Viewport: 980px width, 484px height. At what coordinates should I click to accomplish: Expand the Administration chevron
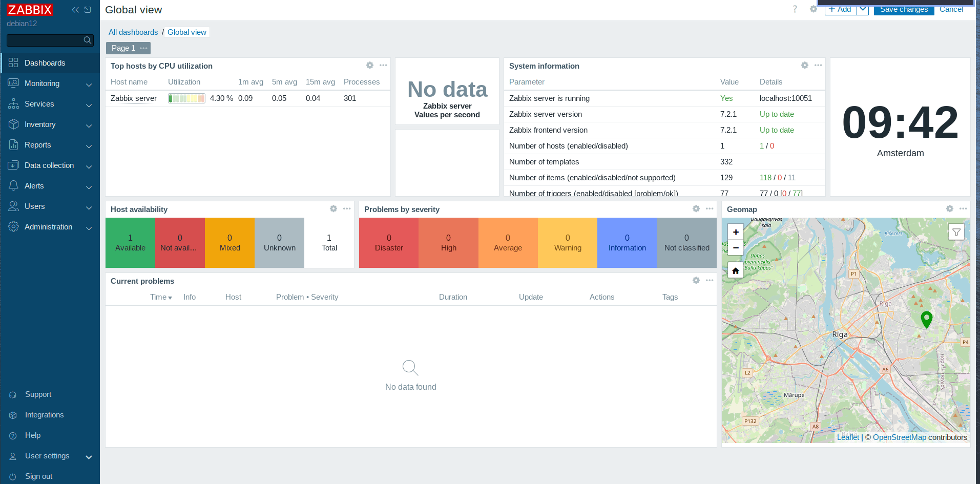[x=89, y=228]
